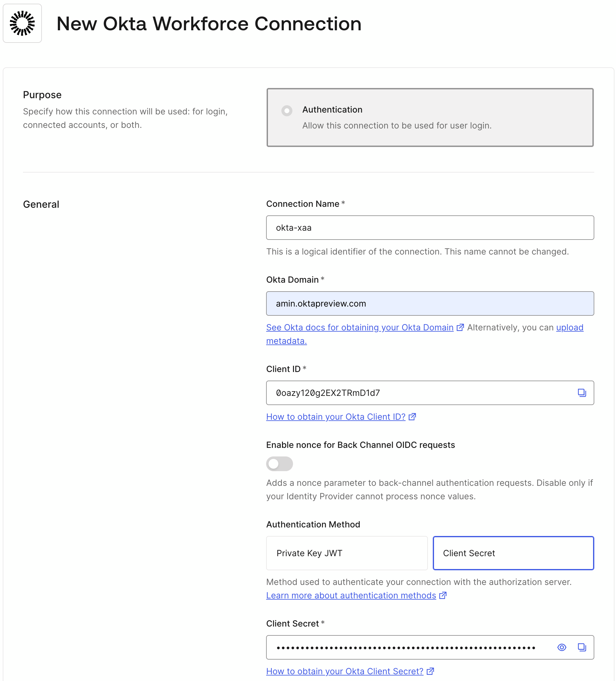Screen dimensions: 616x681
Task: Select the Authentication purpose radio button
Action: [287, 110]
